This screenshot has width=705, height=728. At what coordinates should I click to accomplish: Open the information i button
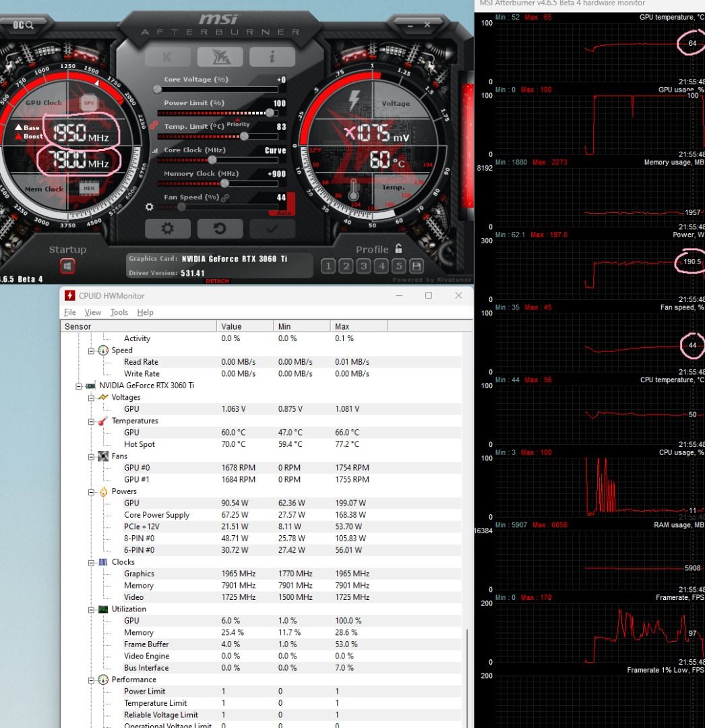[272, 57]
